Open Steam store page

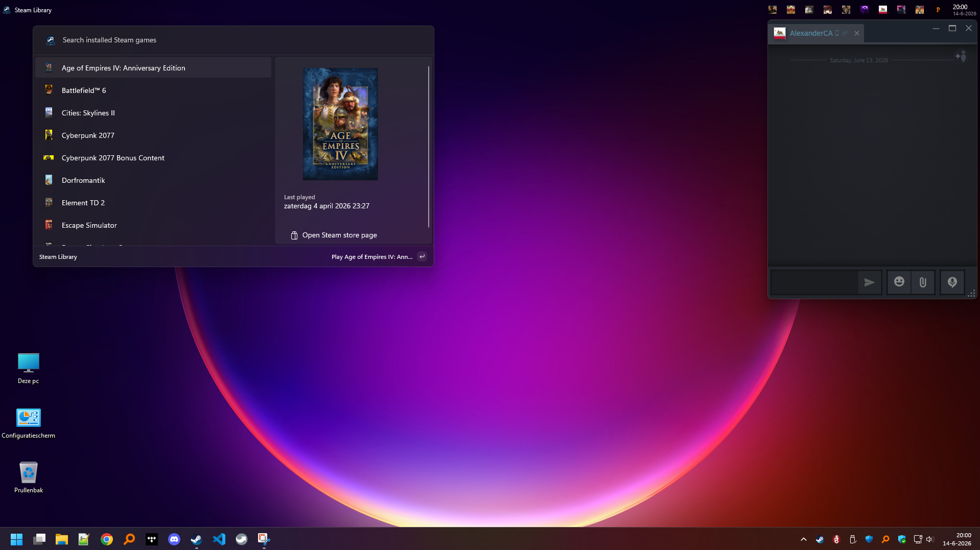tap(334, 235)
